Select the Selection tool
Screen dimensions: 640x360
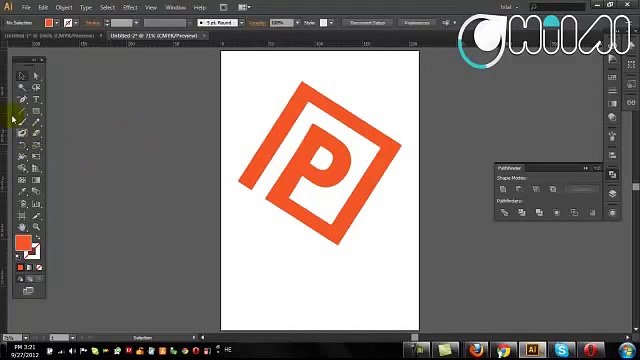coord(22,76)
